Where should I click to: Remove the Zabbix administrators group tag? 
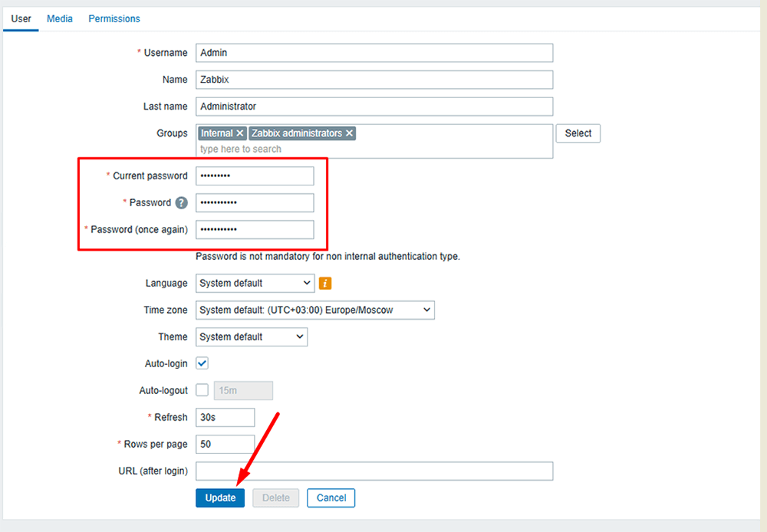(x=349, y=133)
